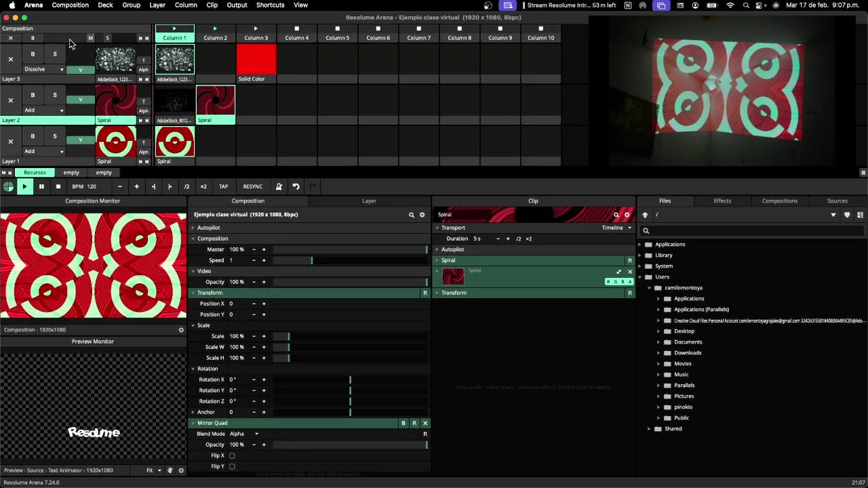This screenshot has width=868, height=488.
Task: Bypass Layer 3 with its B button
Action: point(33,54)
